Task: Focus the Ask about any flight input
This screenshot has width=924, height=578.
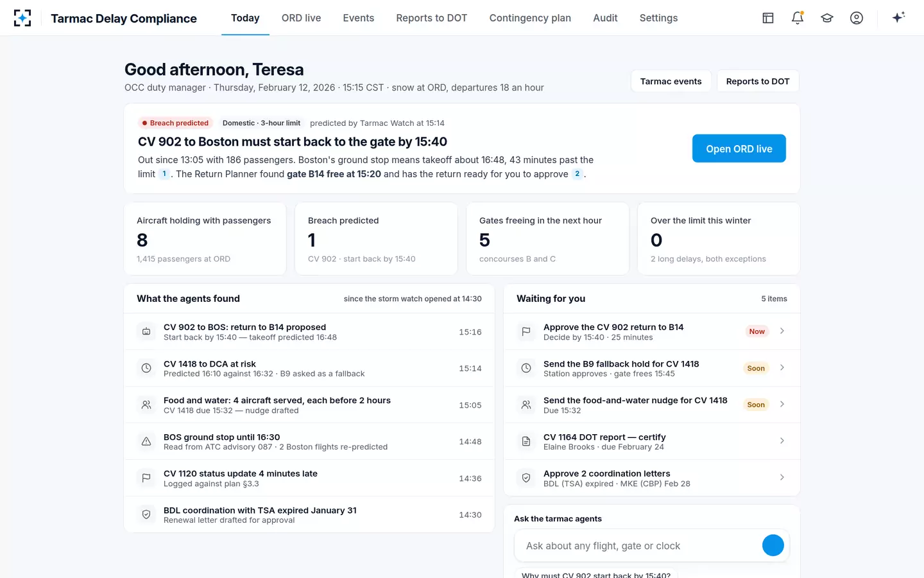Action: point(638,546)
